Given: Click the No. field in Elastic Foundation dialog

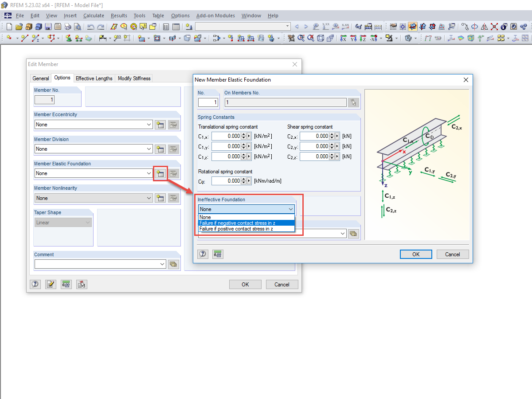Looking at the screenshot, I should (x=208, y=102).
